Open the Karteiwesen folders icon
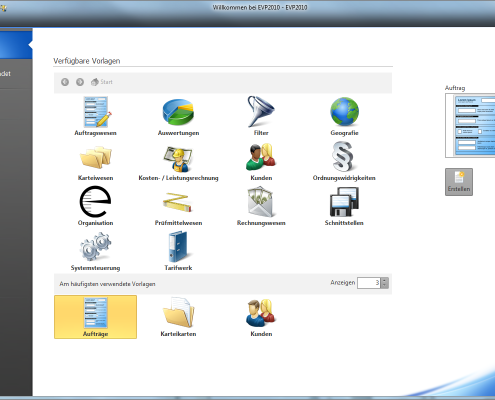The image size is (495, 400). click(95, 161)
